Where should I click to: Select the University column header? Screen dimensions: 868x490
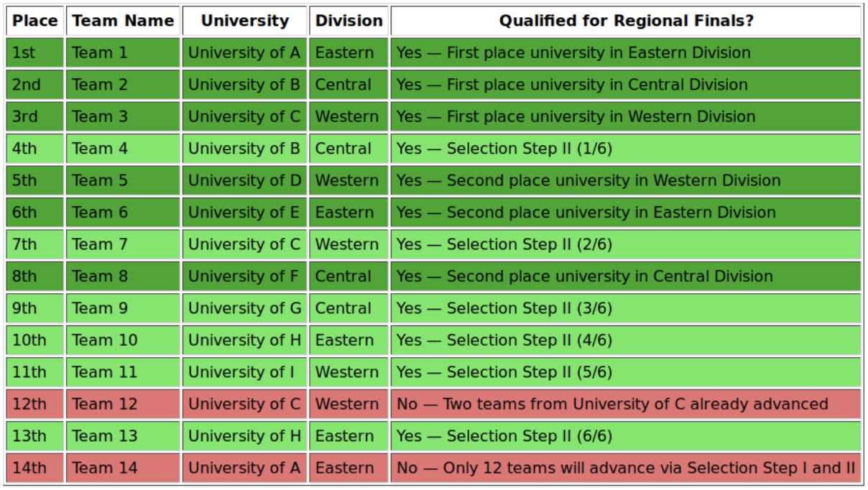(244, 21)
